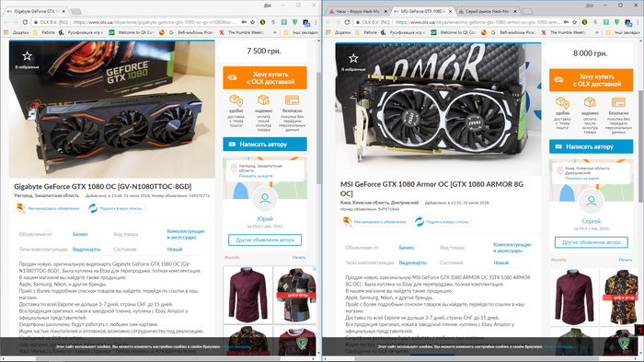Click Хочу купить с OLX доставкой for 7 500 грн.

pos(265,77)
